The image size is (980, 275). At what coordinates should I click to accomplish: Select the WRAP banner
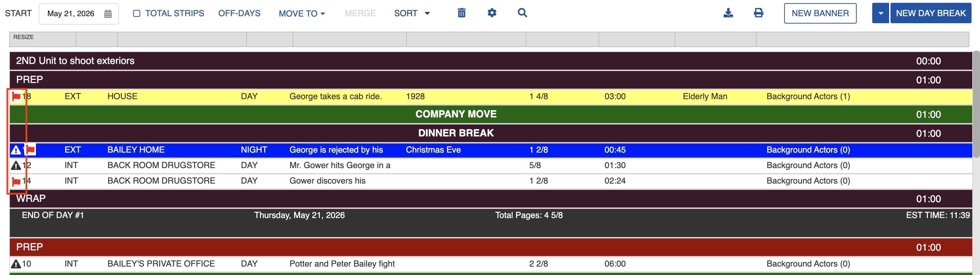point(491,199)
